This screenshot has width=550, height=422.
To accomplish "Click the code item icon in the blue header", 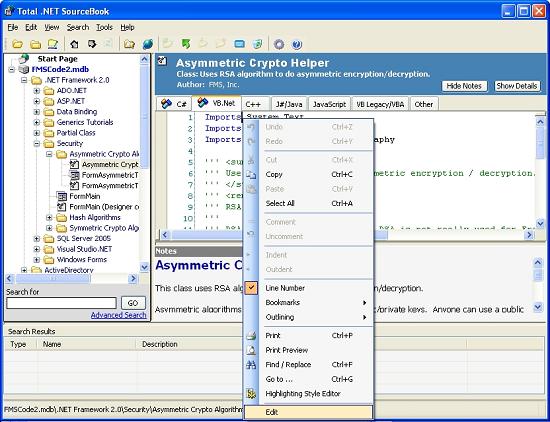I will point(162,62).
